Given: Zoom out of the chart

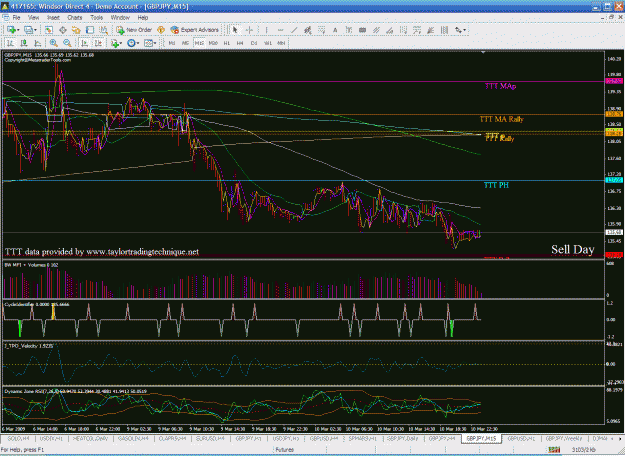Looking at the screenshot, I should pyautogui.click(x=67, y=43).
